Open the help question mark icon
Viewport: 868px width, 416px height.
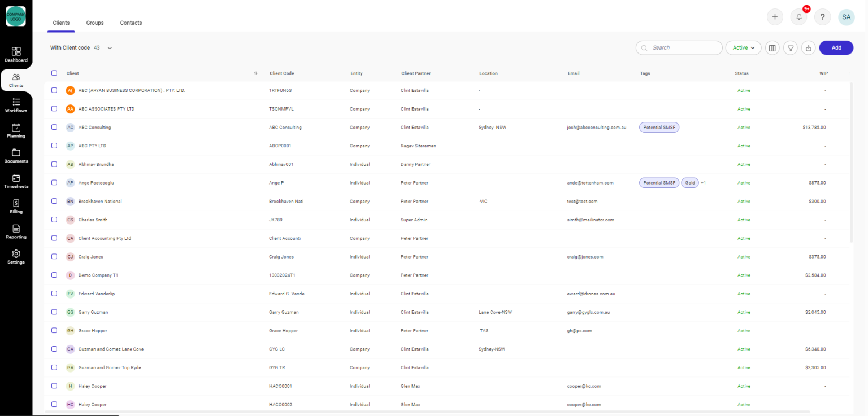click(823, 17)
